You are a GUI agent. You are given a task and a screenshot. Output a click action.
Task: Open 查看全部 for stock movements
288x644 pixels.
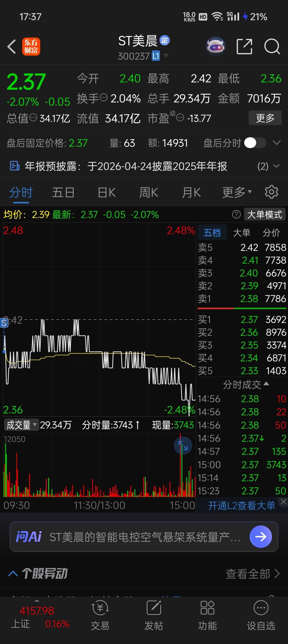253,574
